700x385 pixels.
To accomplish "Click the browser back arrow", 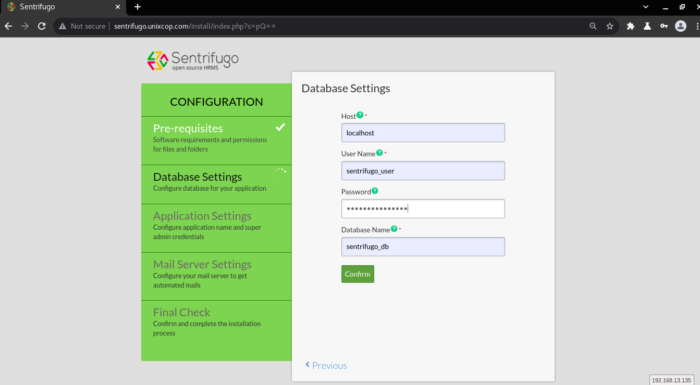I will tap(8, 26).
